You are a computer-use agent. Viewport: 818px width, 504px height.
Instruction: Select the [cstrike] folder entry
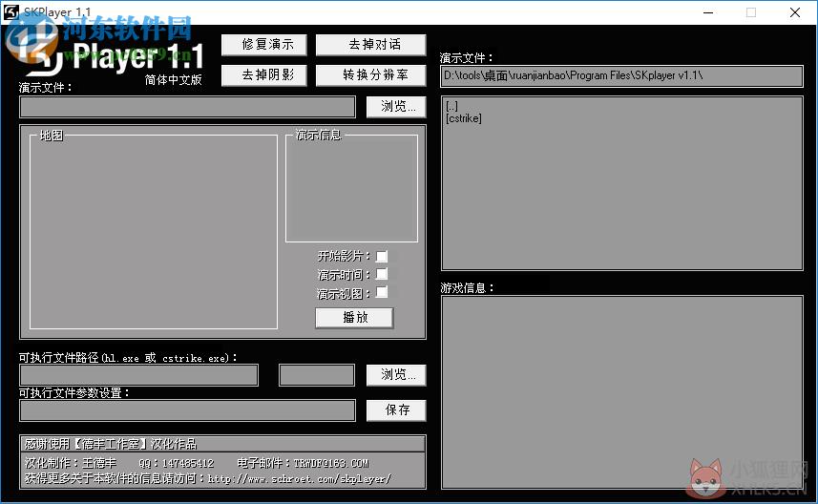pos(464,118)
